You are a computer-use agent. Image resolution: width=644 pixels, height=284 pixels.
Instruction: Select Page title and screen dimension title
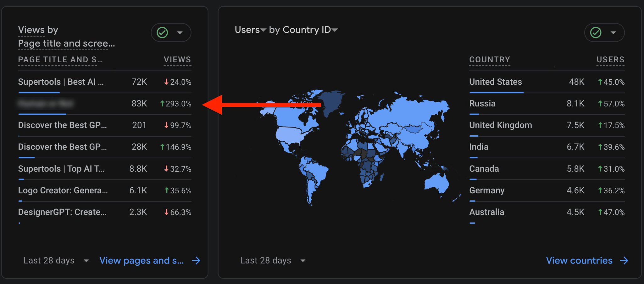(x=66, y=43)
